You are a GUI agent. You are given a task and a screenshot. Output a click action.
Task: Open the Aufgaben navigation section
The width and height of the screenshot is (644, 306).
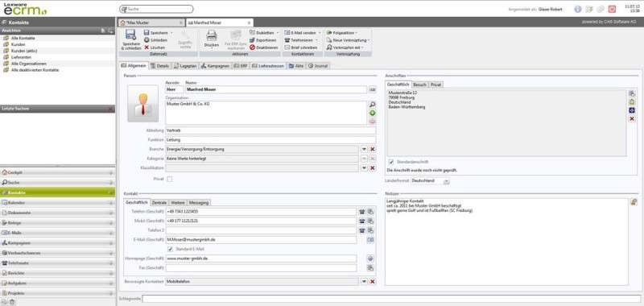click(x=57, y=283)
